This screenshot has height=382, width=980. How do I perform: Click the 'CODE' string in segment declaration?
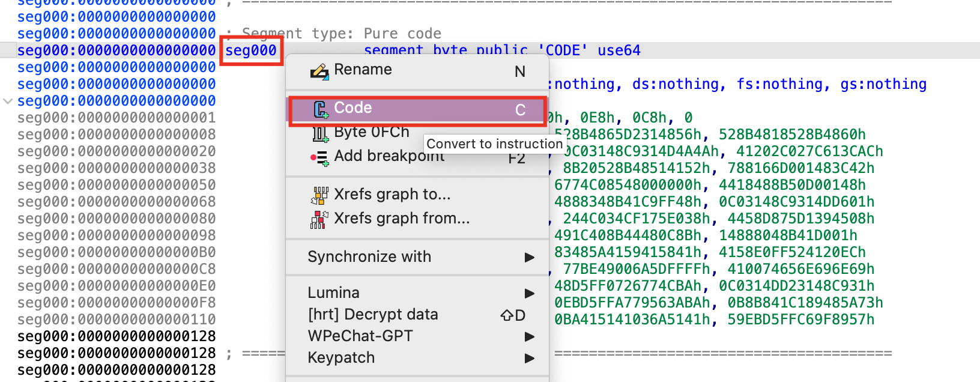[563, 50]
